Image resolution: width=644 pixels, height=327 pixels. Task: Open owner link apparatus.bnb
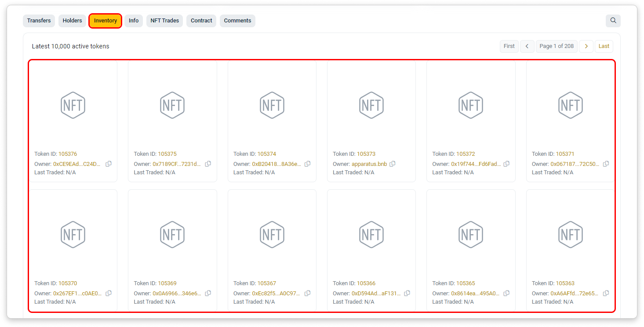[369, 164]
